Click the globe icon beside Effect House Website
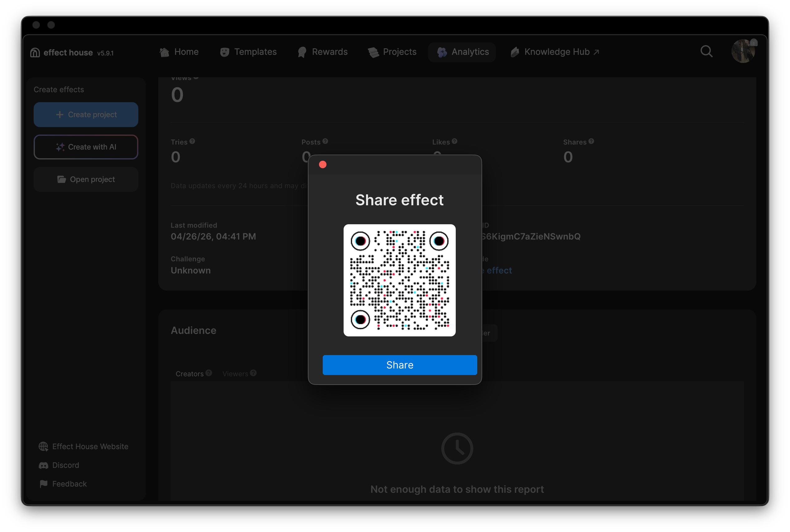 pyautogui.click(x=43, y=447)
